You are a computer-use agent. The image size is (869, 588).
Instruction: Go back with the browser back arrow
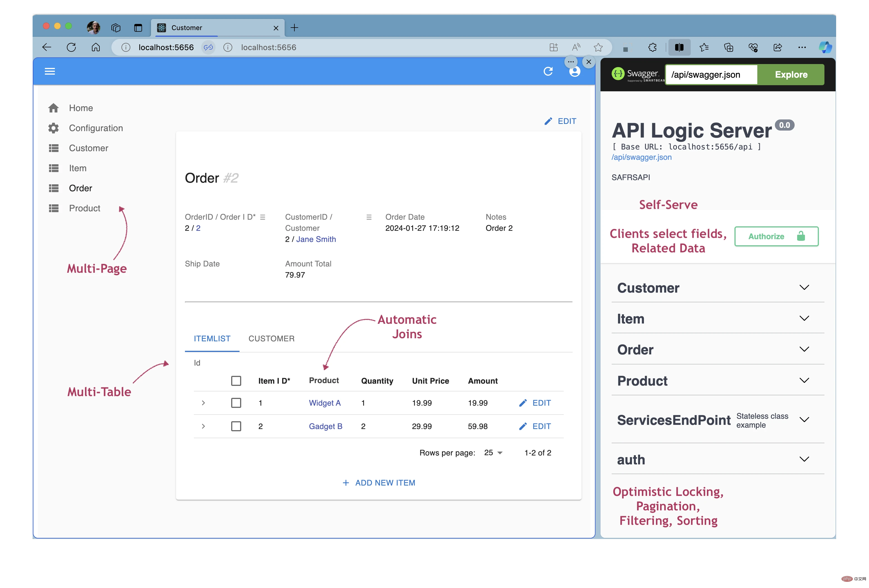pyautogui.click(x=47, y=48)
